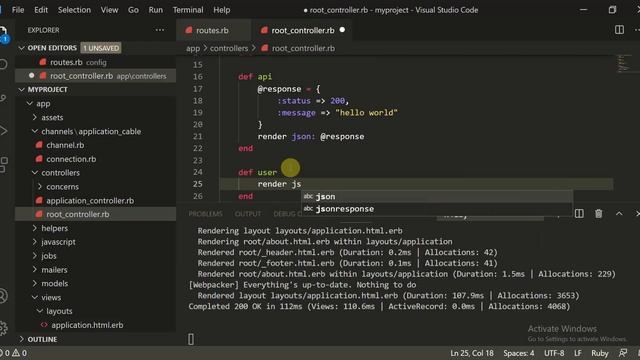Click the unsaved dot on root_controller.rb tab

tap(342, 30)
